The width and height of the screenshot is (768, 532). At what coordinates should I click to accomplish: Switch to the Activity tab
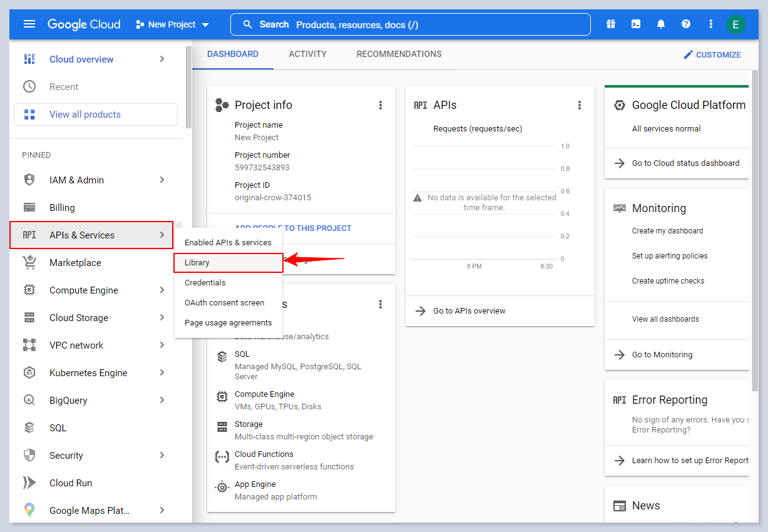point(307,54)
